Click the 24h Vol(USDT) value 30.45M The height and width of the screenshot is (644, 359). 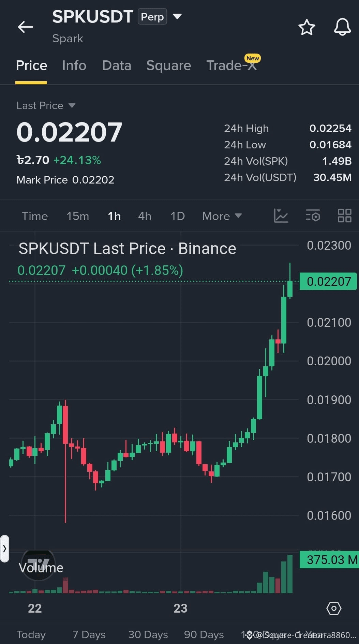coord(332,177)
